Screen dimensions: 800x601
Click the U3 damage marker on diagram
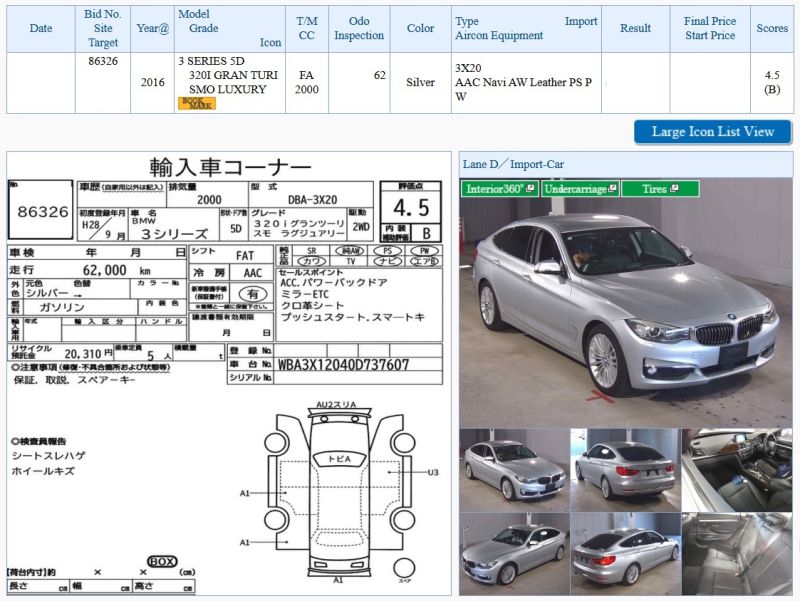tap(433, 472)
